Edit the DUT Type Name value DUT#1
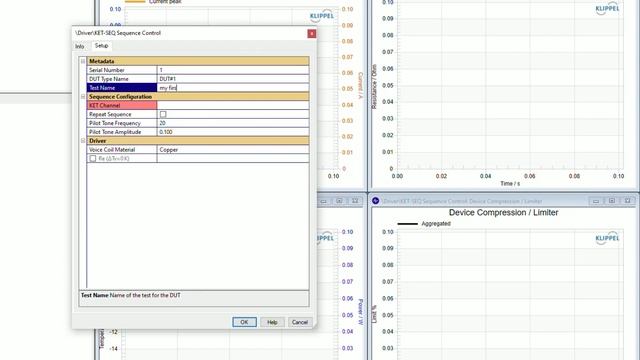 pyautogui.click(x=233, y=79)
